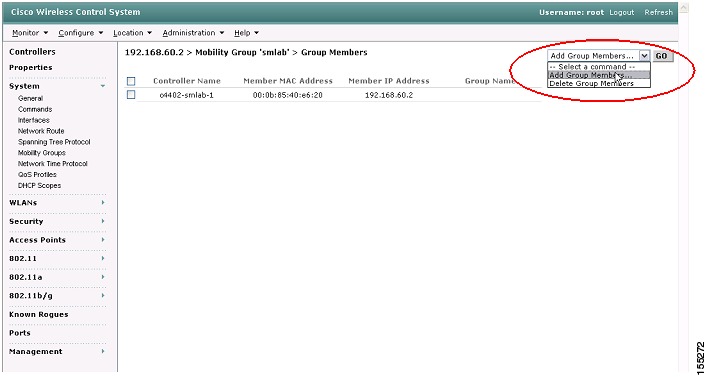Open Interfaces under System

click(x=33, y=120)
